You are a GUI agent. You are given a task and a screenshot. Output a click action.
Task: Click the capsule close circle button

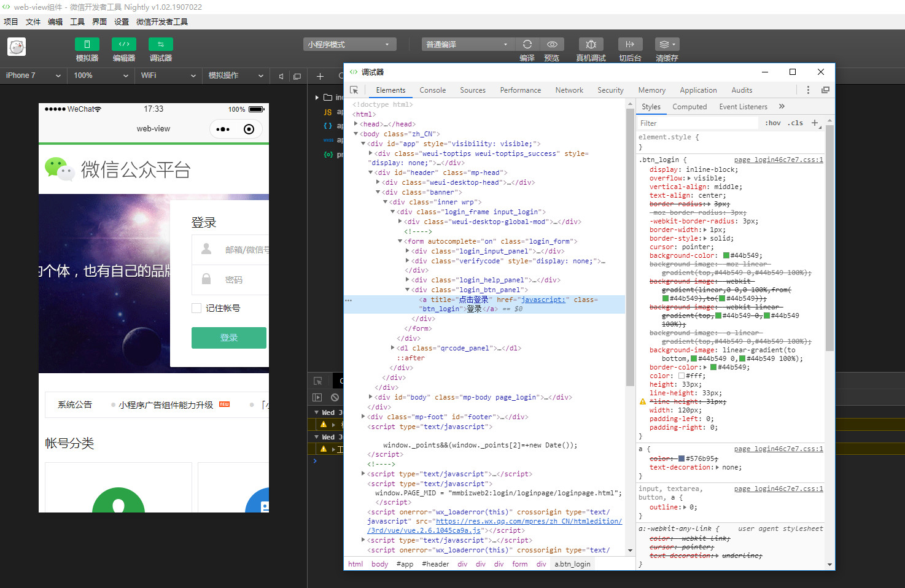[x=249, y=129]
